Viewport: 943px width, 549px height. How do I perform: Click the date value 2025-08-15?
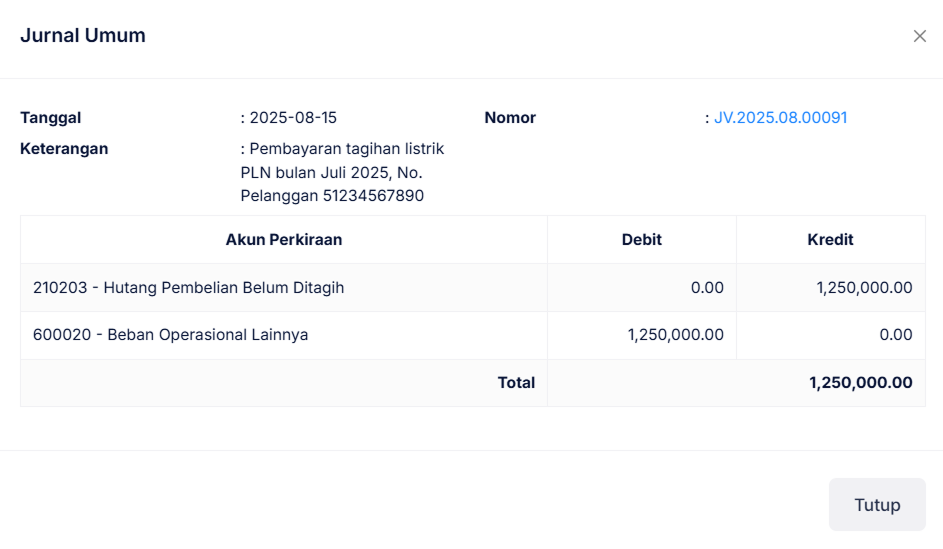click(293, 118)
